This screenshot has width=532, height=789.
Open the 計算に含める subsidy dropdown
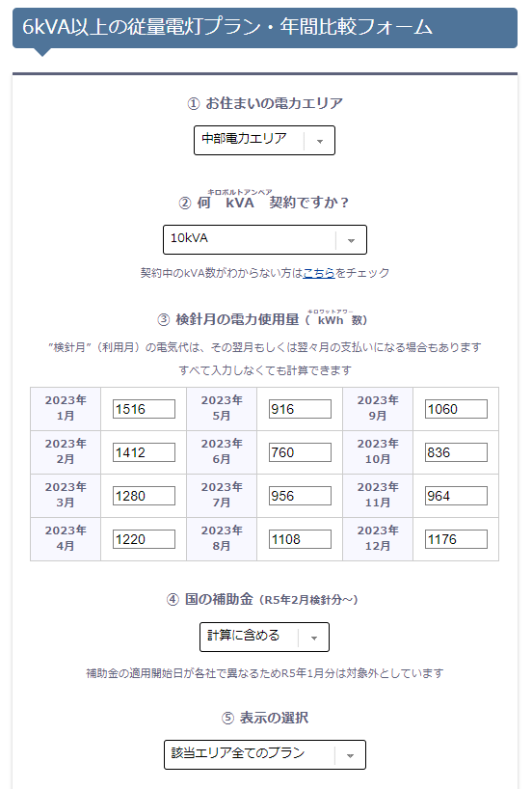(264, 637)
